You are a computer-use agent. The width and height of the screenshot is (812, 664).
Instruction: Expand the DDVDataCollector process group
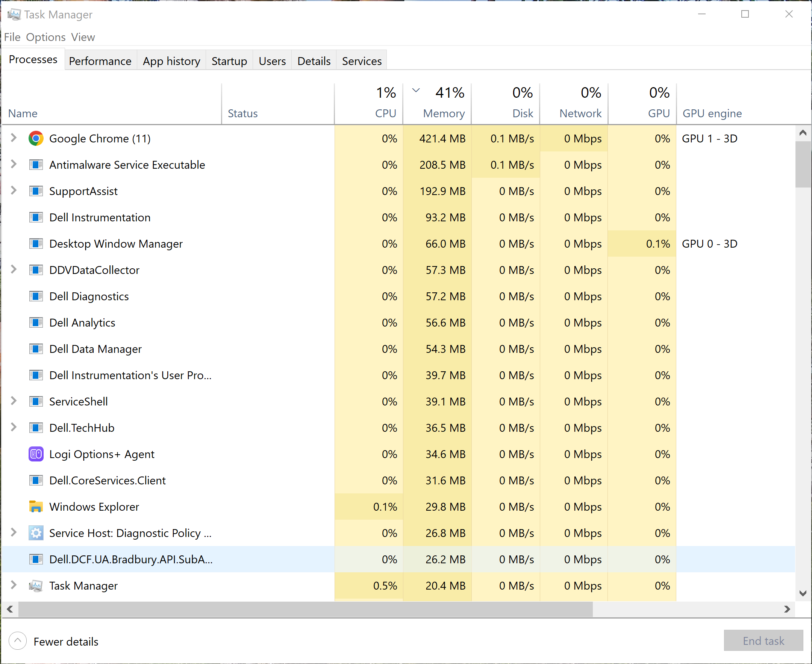click(14, 270)
